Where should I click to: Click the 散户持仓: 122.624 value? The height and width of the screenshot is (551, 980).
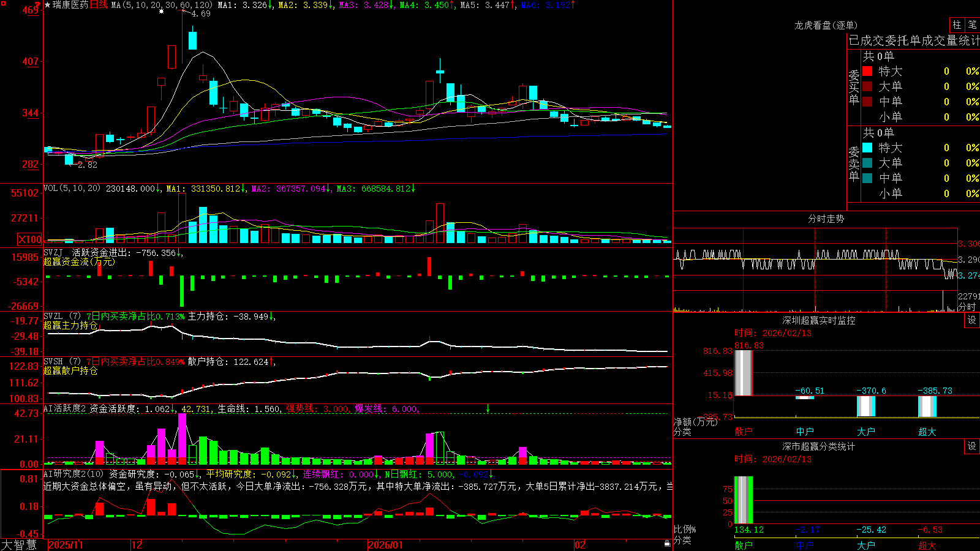click(231, 362)
